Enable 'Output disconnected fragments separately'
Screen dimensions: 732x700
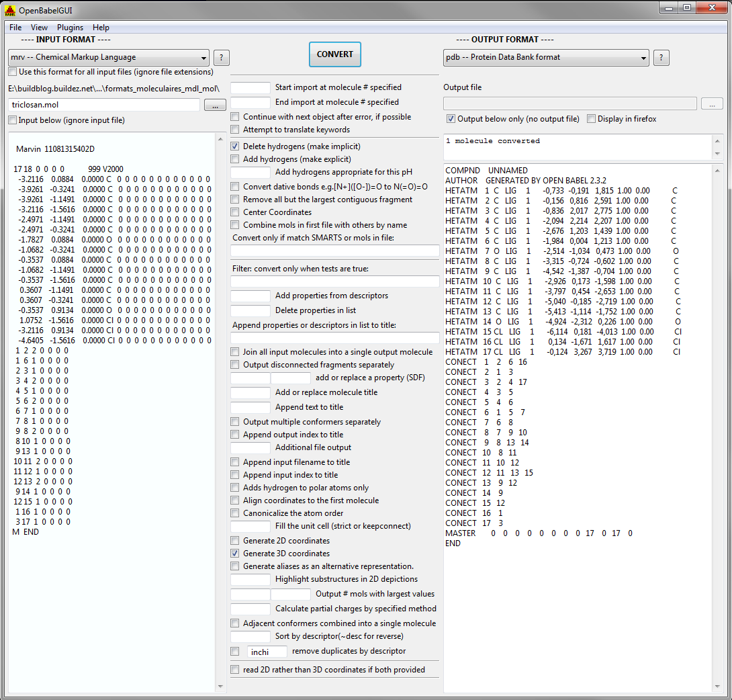point(235,365)
